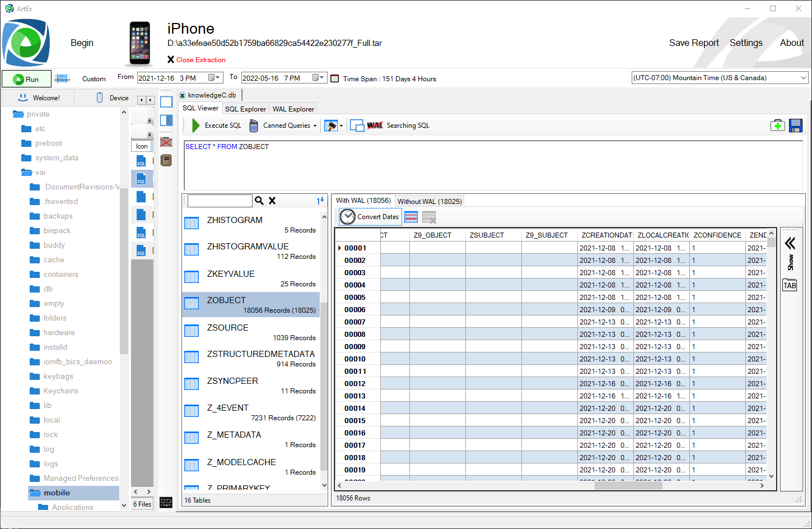Click the ZCONFIDENCE column header
This screenshot has height=529, width=812.
717,235
